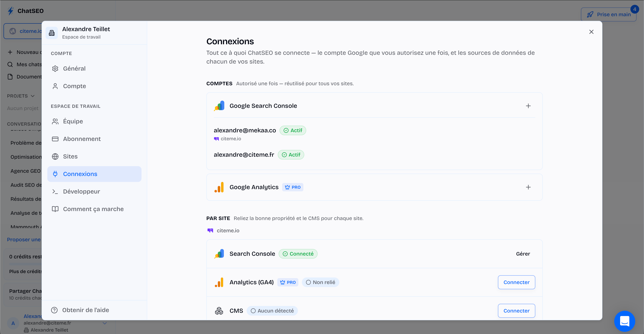Viewport: 644px width, 334px height.
Task: Click the Google Analytics logo under Comptes
Action: pyautogui.click(x=219, y=187)
